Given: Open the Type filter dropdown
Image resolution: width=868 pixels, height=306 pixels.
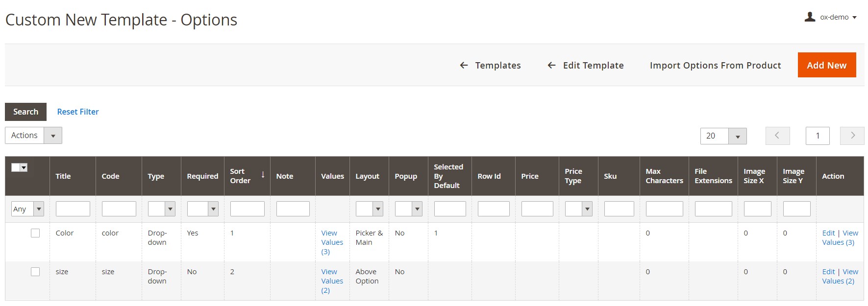Looking at the screenshot, I should pyautogui.click(x=170, y=209).
